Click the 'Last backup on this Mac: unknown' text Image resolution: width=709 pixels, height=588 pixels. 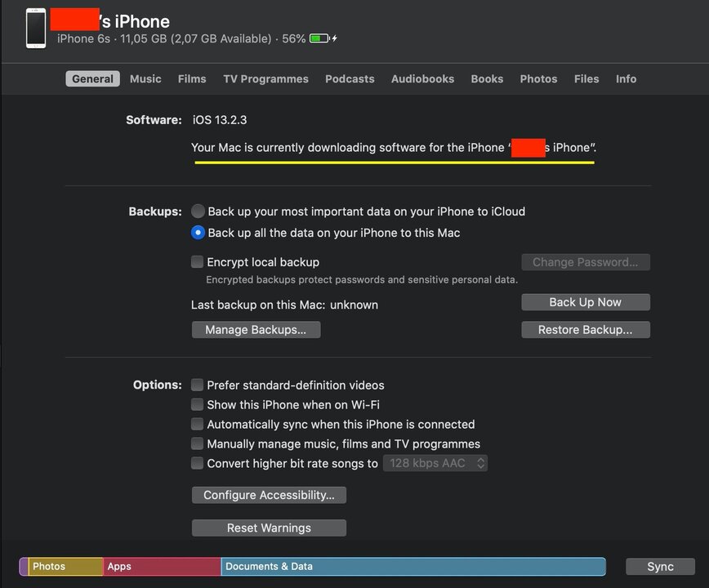tap(284, 305)
